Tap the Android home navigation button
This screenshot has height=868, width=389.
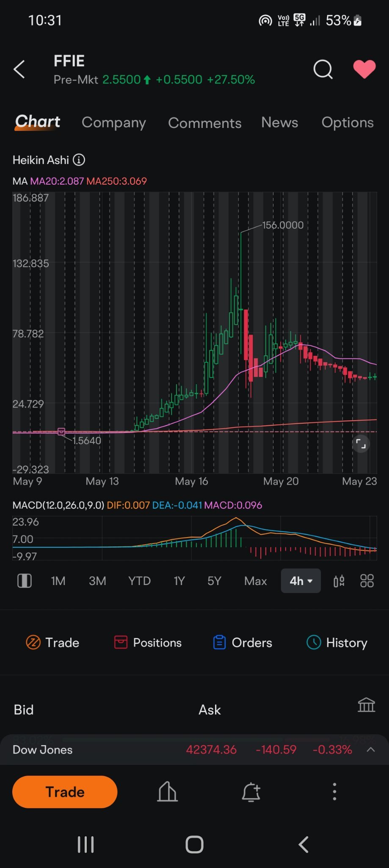[x=194, y=844]
